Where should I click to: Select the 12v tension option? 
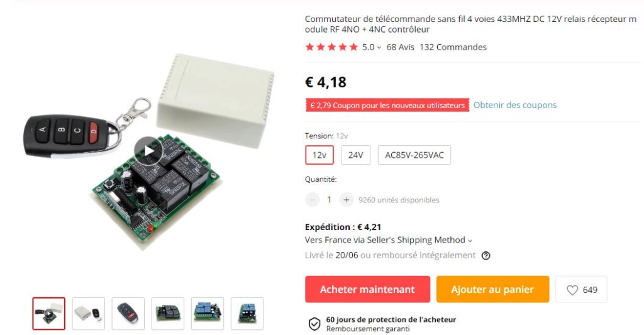click(x=319, y=155)
